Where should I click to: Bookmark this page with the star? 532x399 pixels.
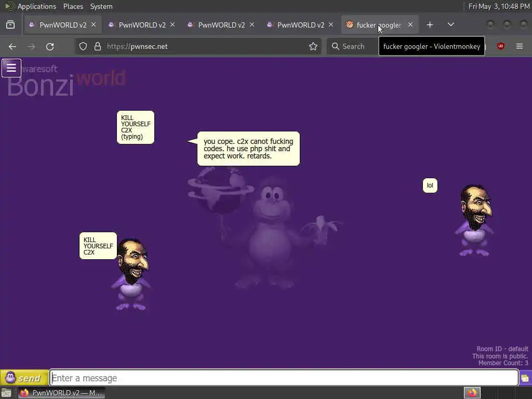[x=313, y=46]
